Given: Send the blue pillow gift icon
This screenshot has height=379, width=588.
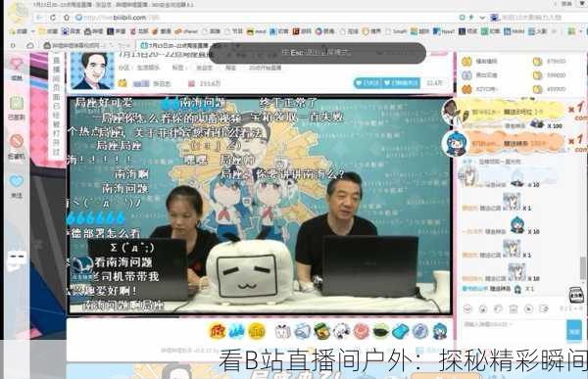Looking at the screenshot, I should [400, 331].
